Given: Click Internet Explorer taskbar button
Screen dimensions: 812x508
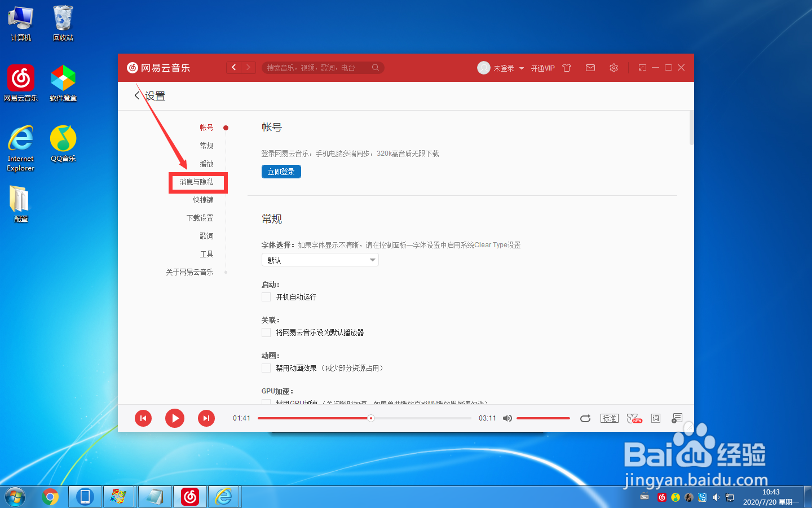Looking at the screenshot, I should coord(224,497).
